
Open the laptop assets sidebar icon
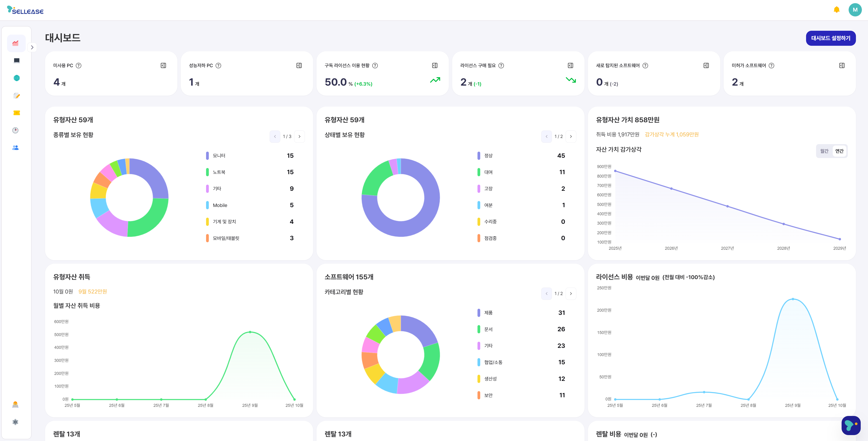pyautogui.click(x=17, y=61)
